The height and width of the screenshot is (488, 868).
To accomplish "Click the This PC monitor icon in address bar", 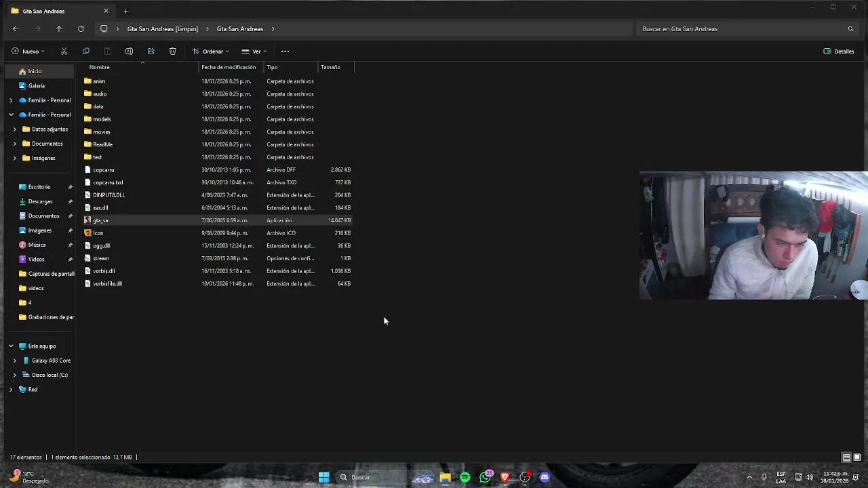I will (104, 29).
